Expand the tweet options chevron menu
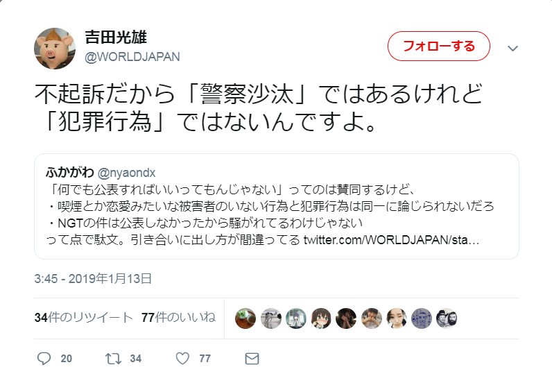The height and width of the screenshot is (392, 552). pyautogui.click(x=512, y=49)
